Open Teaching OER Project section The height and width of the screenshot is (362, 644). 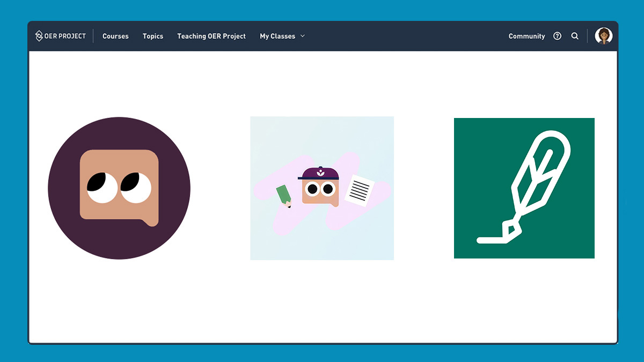pyautogui.click(x=211, y=36)
